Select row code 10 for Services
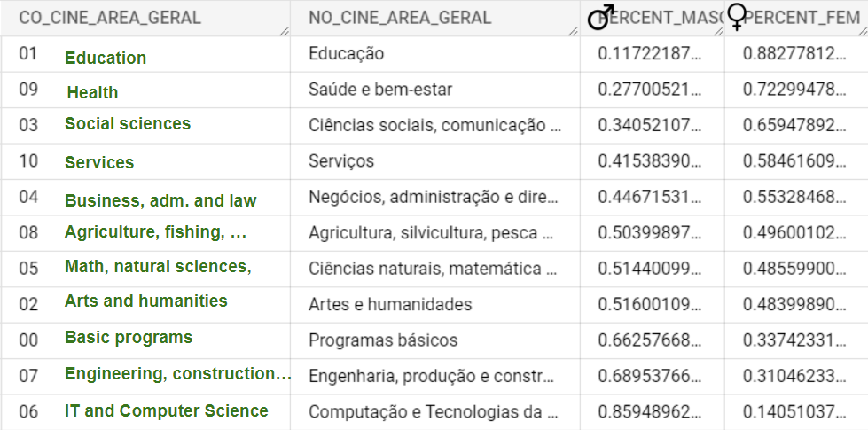868x430 pixels. pyautogui.click(x=28, y=161)
